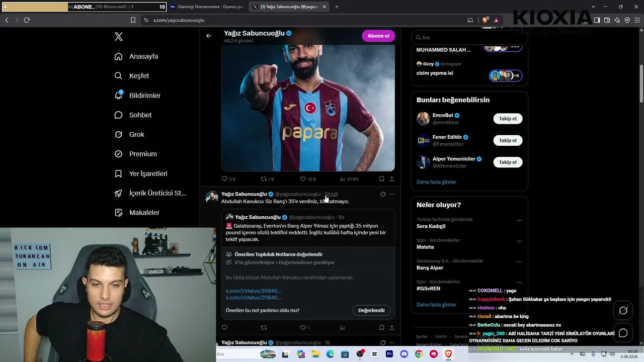Open İçerik Üreticisi Stüdyosu rocket link
This screenshot has height=362, width=644.
pyautogui.click(x=150, y=193)
